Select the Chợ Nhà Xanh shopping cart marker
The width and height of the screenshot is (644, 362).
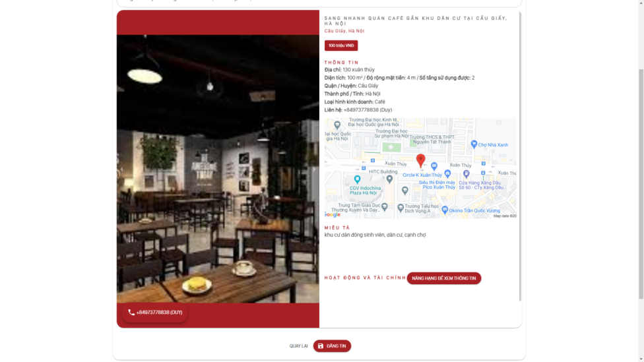tap(474, 144)
